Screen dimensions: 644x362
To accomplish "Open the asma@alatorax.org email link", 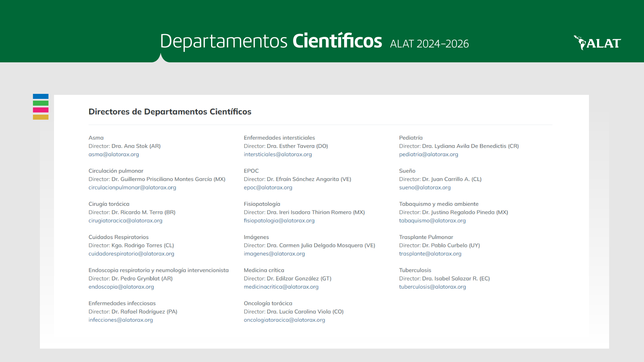I will point(113,155).
